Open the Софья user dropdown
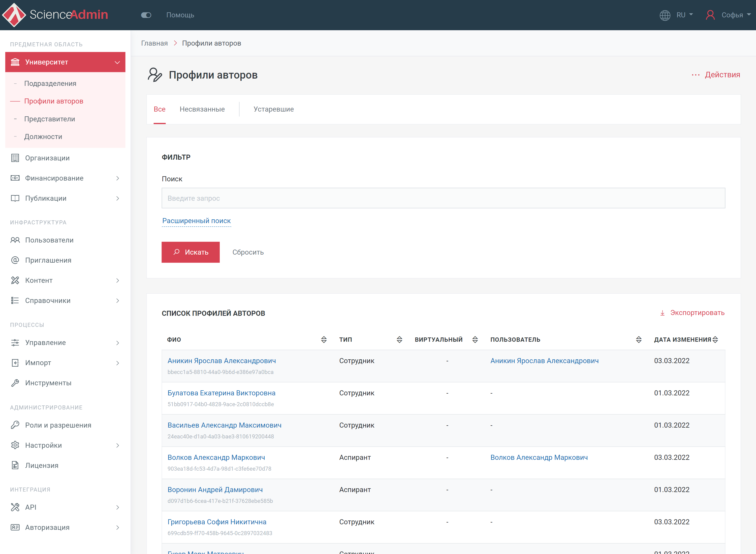The height and width of the screenshot is (554, 756). pyautogui.click(x=732, y=15)
